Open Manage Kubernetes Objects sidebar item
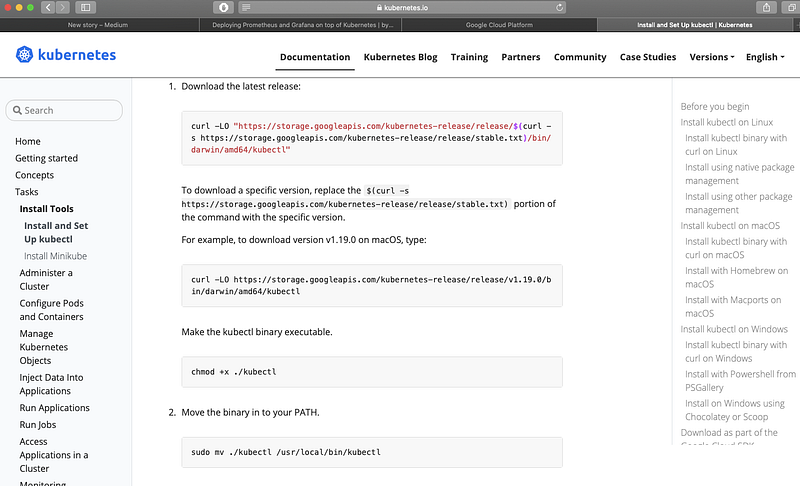The height and width of the screenshot is (486, 800). (x=43, y=347)
